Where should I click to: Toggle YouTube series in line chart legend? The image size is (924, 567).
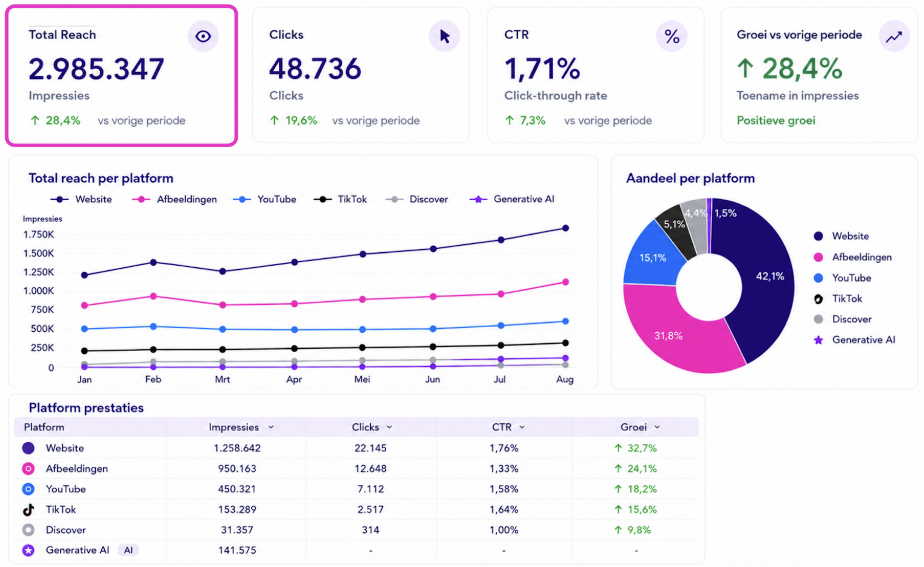[265, 199]
